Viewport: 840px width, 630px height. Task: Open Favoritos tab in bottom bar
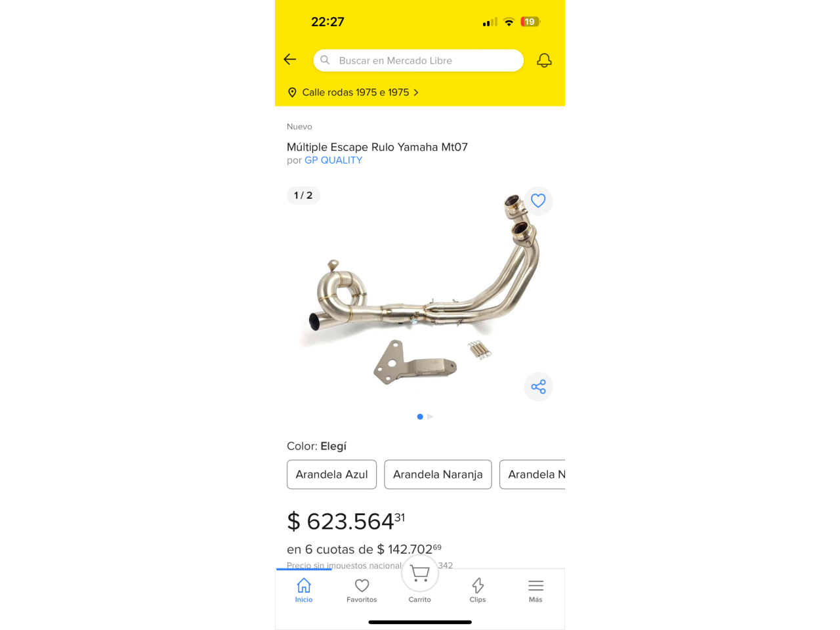(362, 590)
